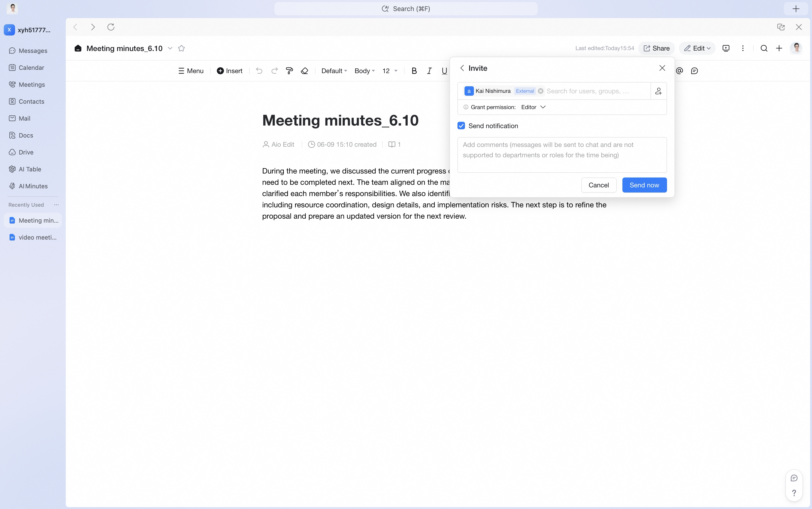Open presentation mode icon
Viewport: 812px width, 509px height.
[x=726, y=48]
